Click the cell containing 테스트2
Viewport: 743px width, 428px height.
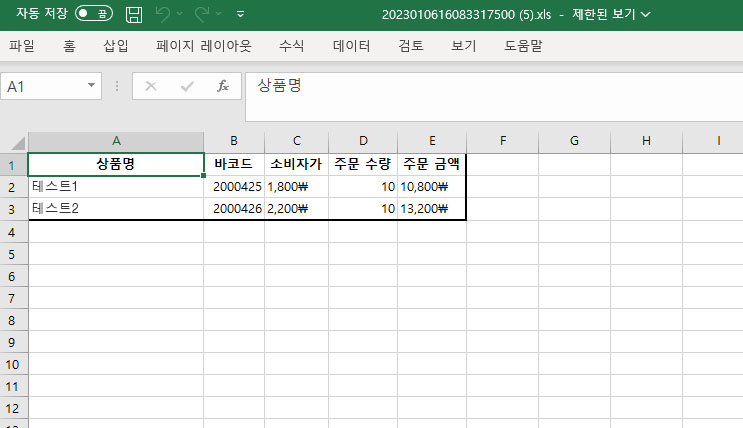point(116,209)
